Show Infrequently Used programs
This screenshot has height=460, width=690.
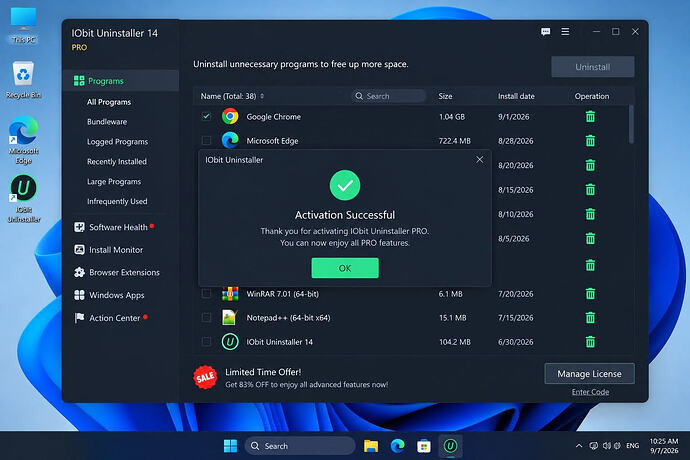[x=117, y=201]
